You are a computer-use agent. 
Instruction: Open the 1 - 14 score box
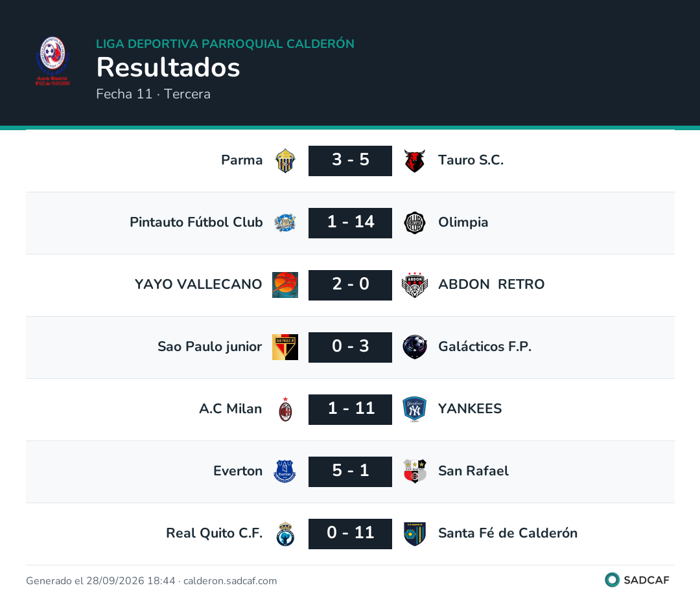pyautogui.click(x=351, y=223)
